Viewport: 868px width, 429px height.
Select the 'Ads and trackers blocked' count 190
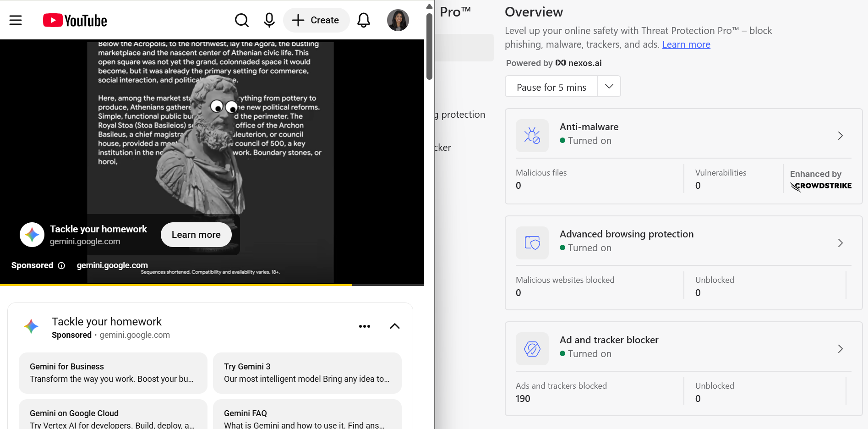tap(523, 399)
